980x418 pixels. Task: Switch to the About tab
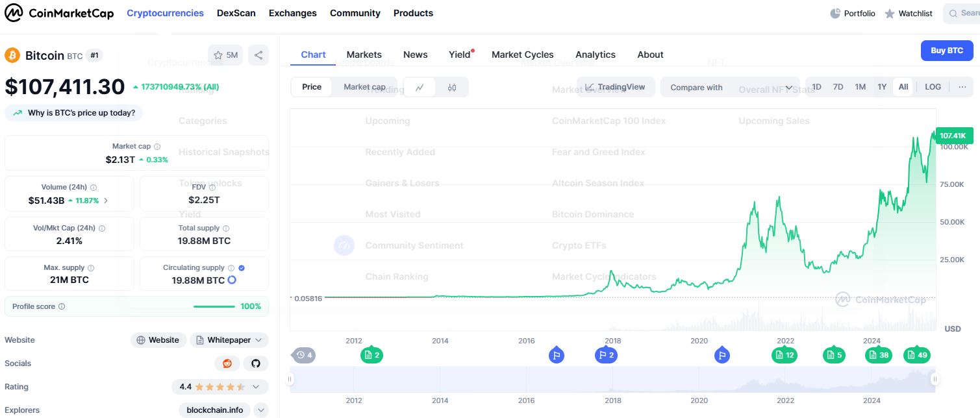[650, 55]
